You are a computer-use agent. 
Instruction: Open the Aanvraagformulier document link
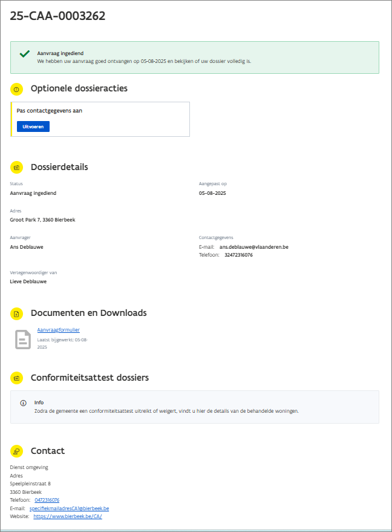(58, 330)
